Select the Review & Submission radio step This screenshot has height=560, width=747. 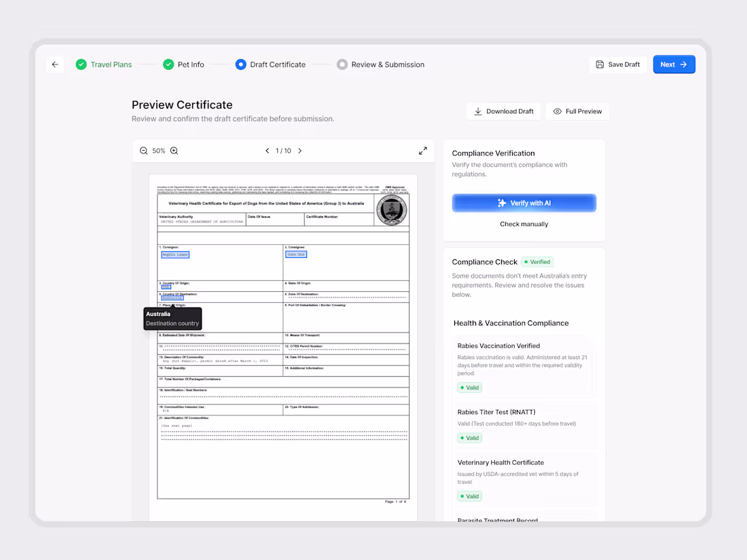coord(342,64)
